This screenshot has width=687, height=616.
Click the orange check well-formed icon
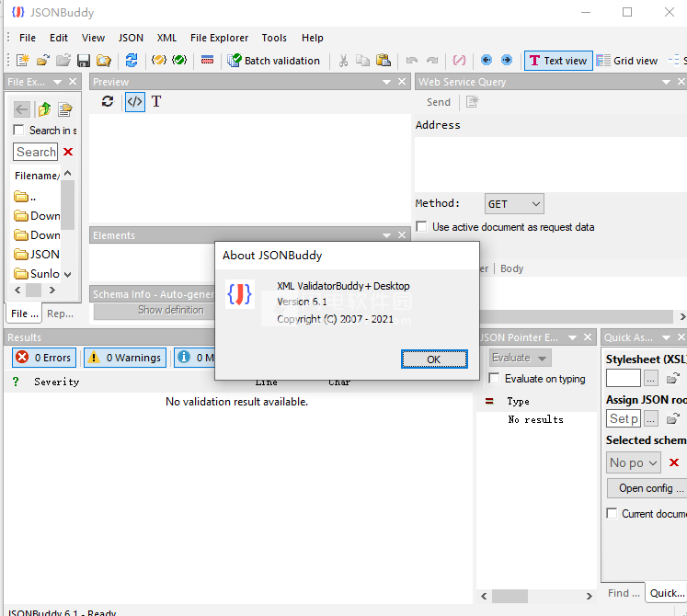pos(159,60)
